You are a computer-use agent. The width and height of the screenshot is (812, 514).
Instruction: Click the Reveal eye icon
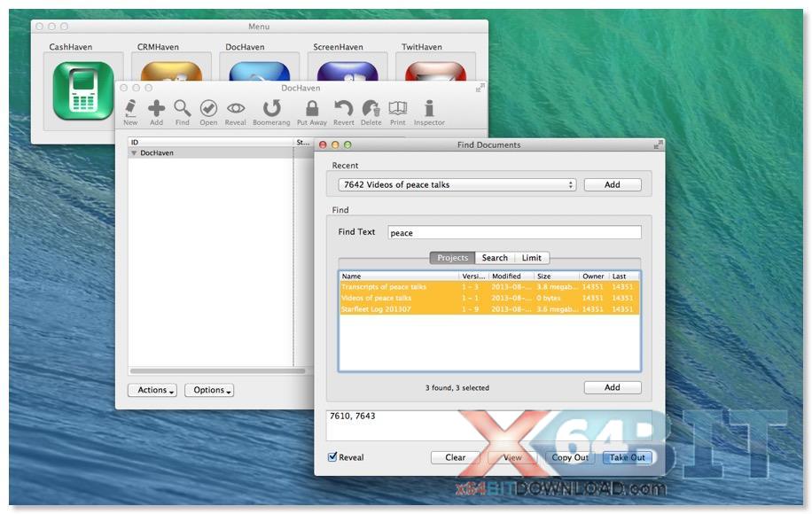pyautogui.click(x=236, y=113)
